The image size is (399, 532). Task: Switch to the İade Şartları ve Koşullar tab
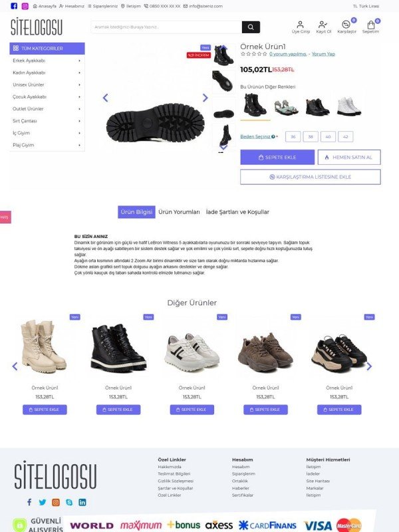coord(237,212)
